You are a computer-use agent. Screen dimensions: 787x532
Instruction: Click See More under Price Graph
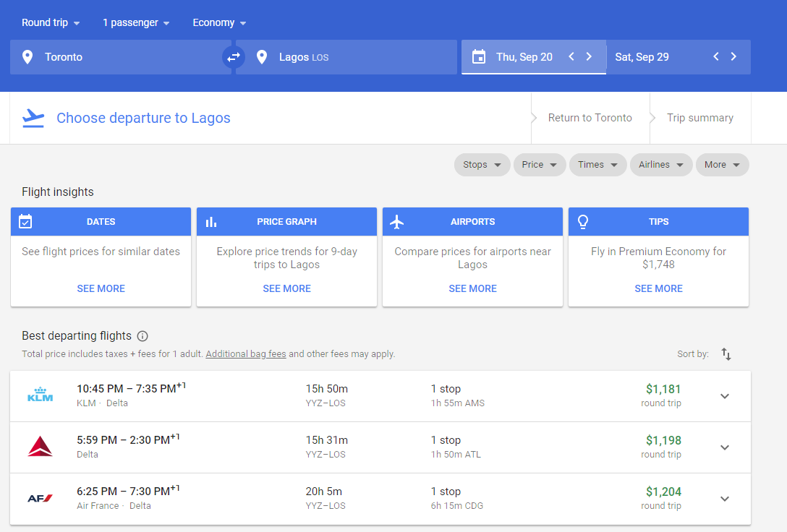point(286,288)
